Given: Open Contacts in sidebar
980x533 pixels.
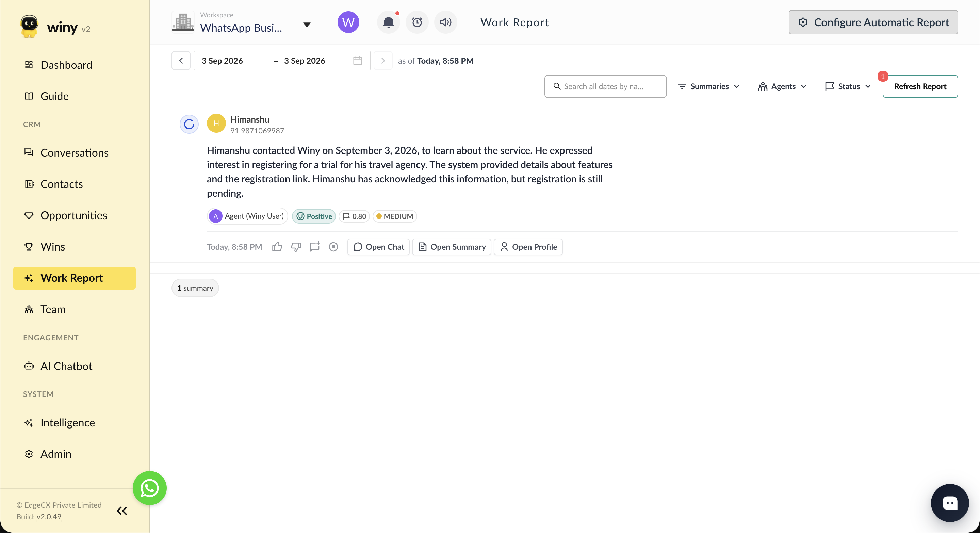Looking at the screenshot, I should tap(75, 184).
